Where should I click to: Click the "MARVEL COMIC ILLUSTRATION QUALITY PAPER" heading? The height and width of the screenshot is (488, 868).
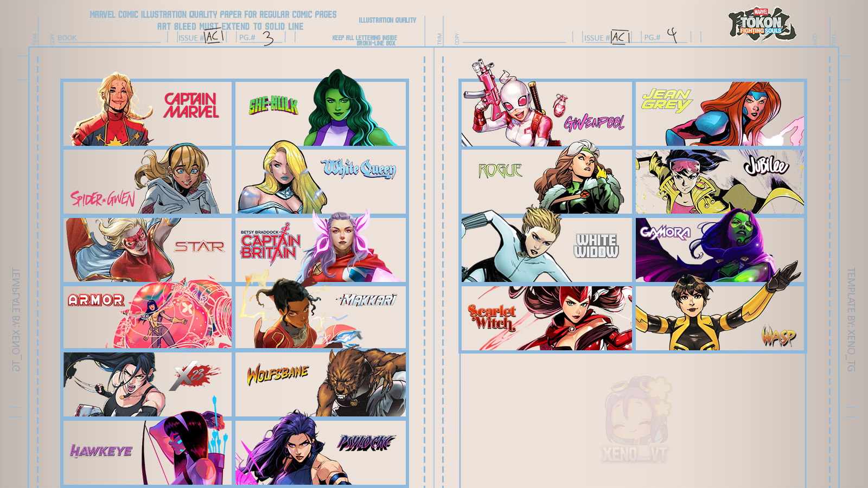click(x=213, y=15)
